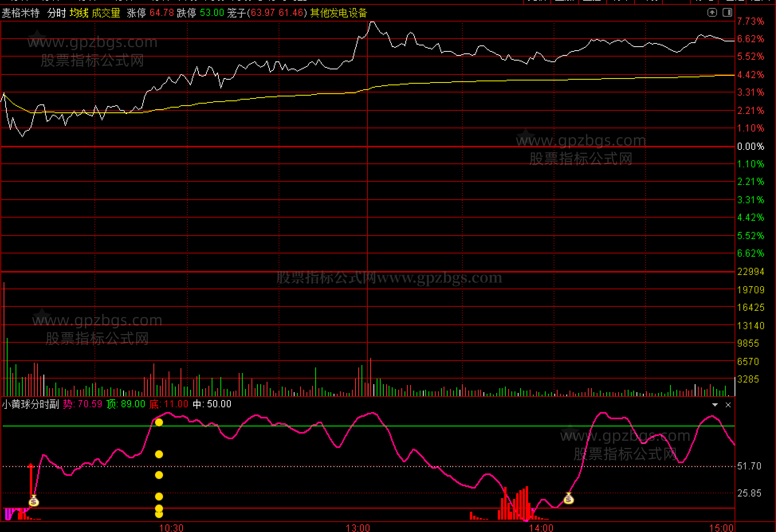Click the 笼子 price range label

(x=237, y=13)
